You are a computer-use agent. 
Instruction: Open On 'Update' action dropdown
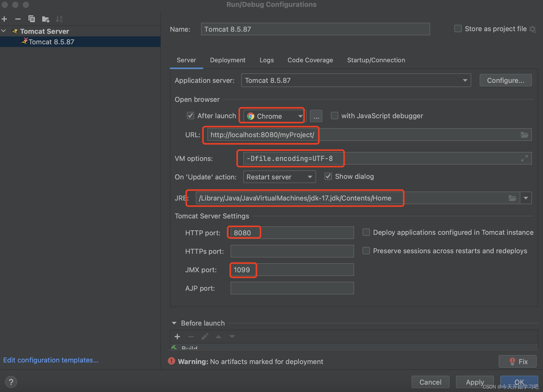pos(279,177)
